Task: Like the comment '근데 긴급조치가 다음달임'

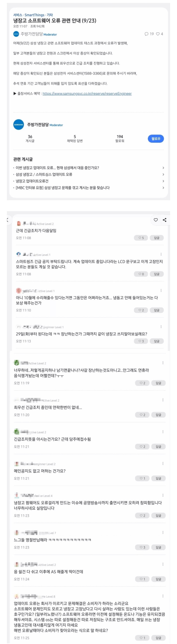Action: pos(141,238)
